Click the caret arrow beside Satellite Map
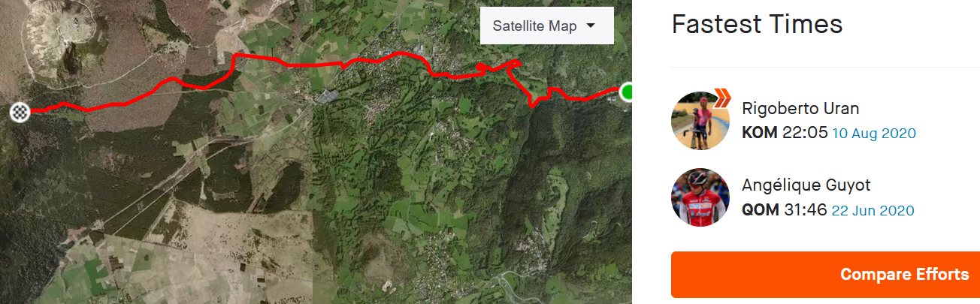Image resolution: width=980 pixels, height=304 pixels. [591, 26]
